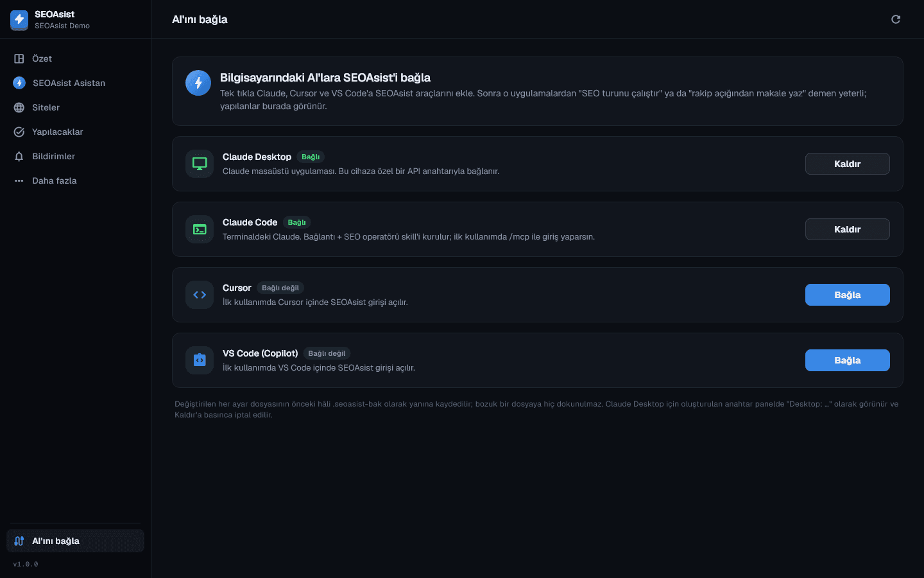Click the Özet layout icon in sidebar
924x578 pixels.
(19, 58)
